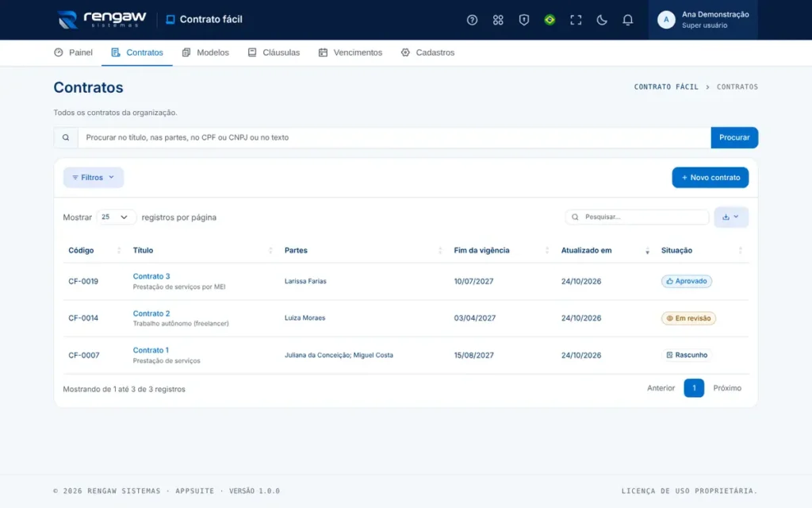Click the Aprovado status badge

(686, 281)
